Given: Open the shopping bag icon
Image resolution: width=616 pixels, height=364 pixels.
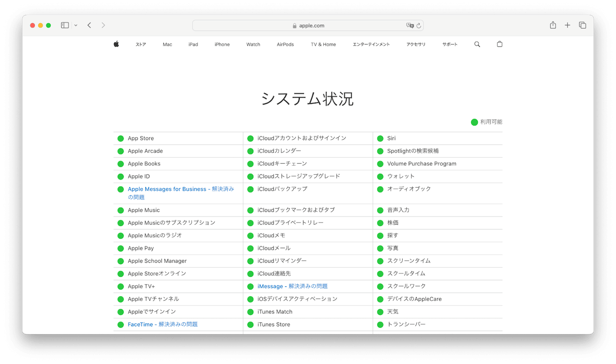Looking at the screenshot, I should (x=500, y=45).
